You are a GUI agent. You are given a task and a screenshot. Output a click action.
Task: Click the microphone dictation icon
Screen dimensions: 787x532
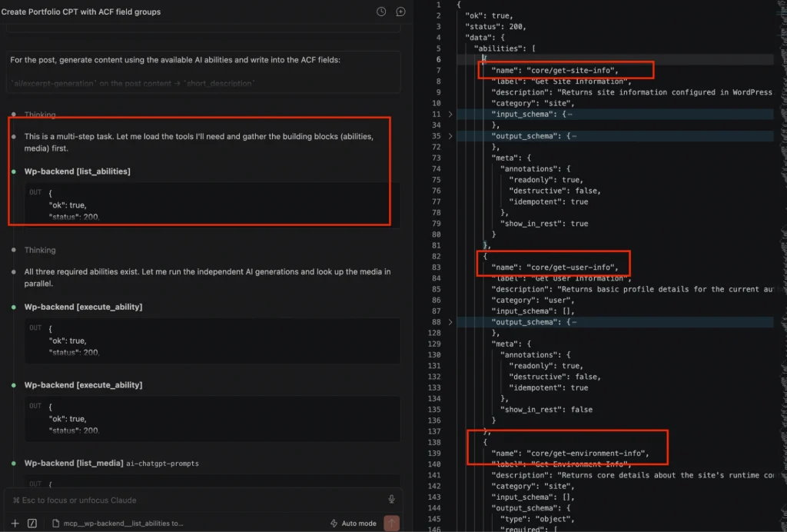(x=391, y=500)
